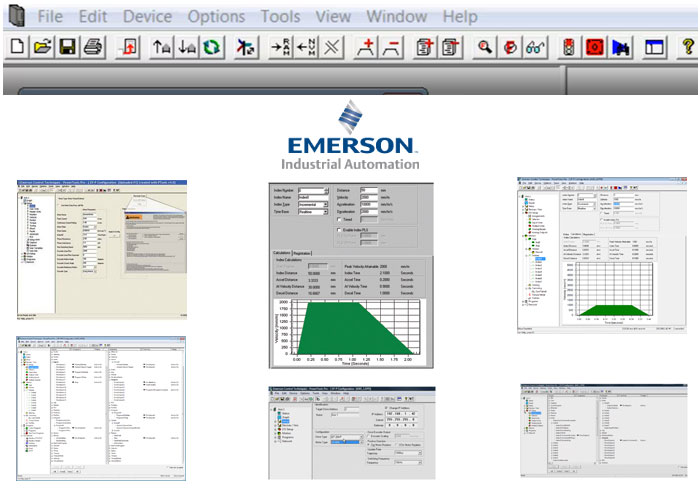Open help with the yellow question mark
700x500 pixels.
point(688,47)
